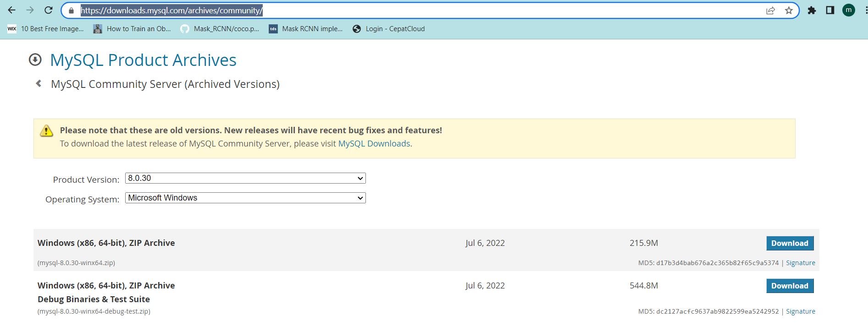Open the 10 Best Free Image bookmark
This screenshot has height=326, width=868.
pyautogui.click(x=46, y=29)
